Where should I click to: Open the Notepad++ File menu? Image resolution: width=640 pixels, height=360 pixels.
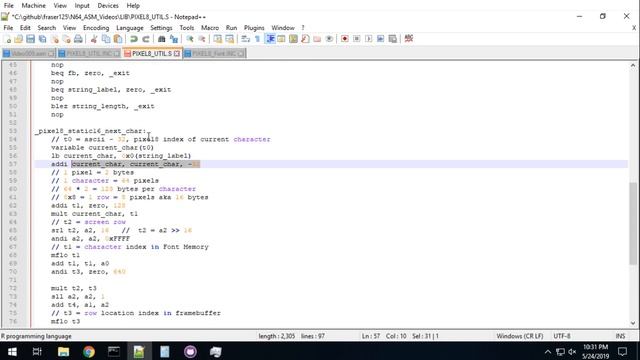point(8,28)
